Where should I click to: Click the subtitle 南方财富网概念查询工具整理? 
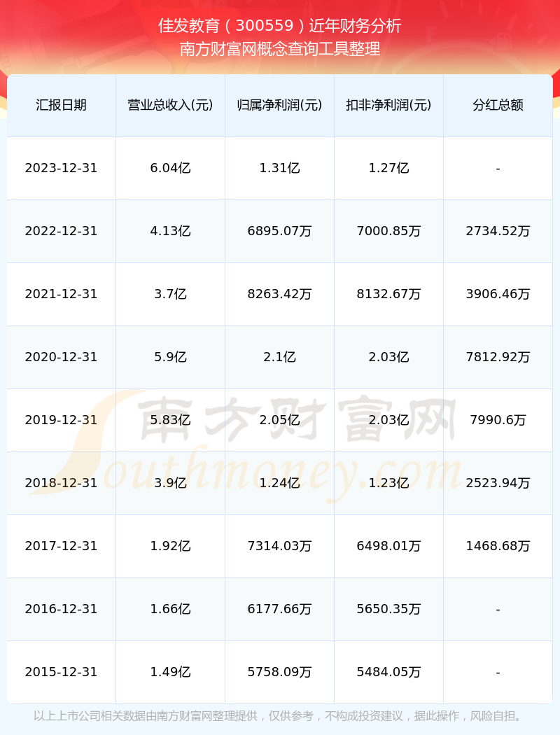[280, 49]
